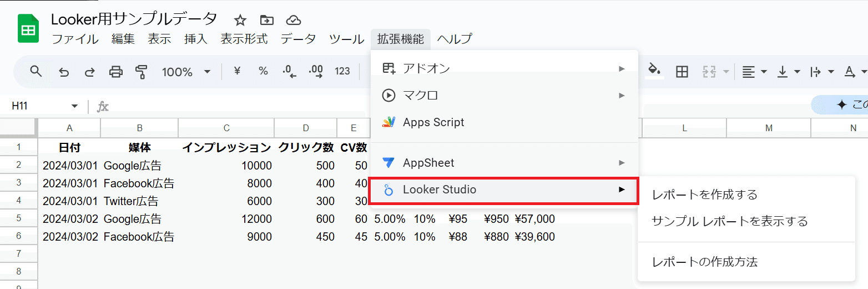
Task: Click the 媒体 header cell
Action: pos(139,147)
